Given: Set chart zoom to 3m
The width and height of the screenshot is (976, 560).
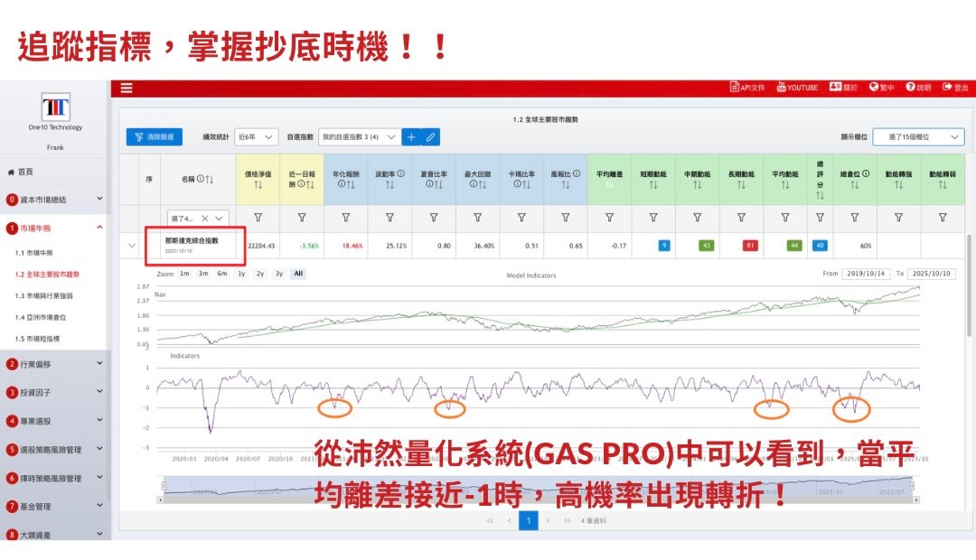Looking at the screenshot, I should 203,274.
